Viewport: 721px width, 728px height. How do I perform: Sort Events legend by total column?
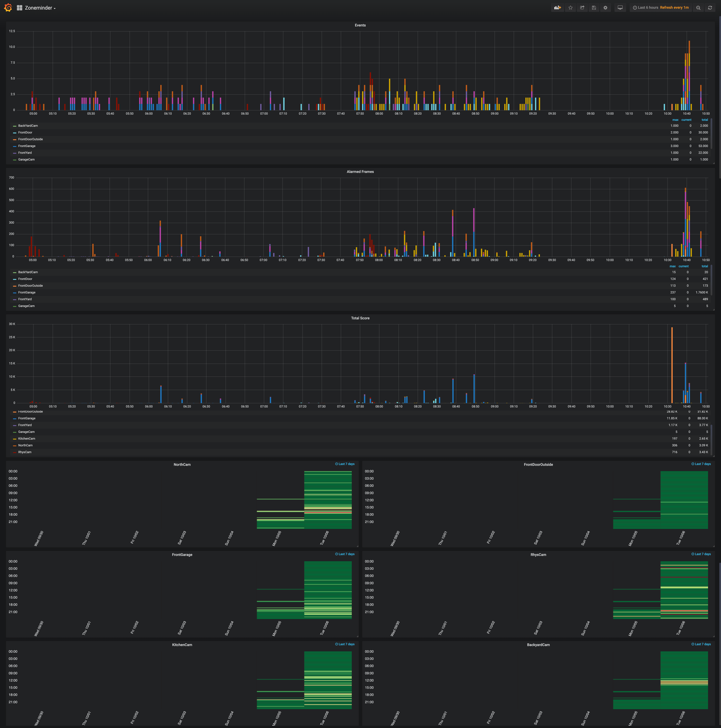[x=705, y=120]
